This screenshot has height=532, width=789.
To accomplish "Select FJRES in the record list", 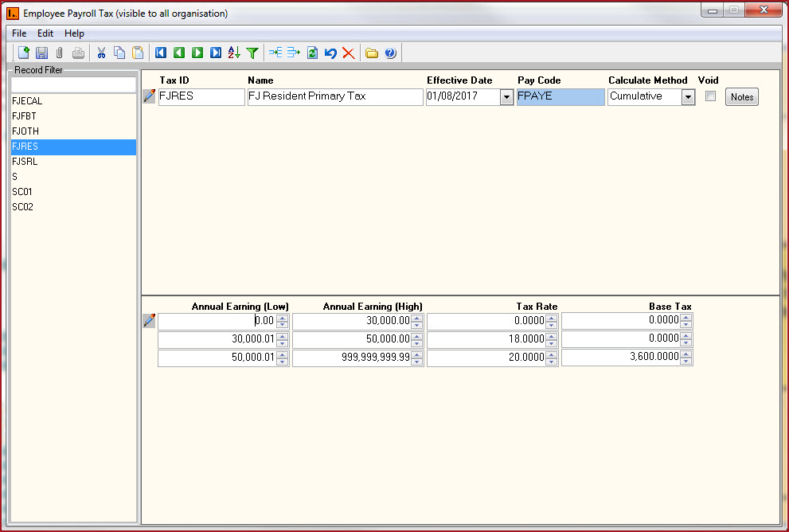I will pyautogui.click(x=73, y=147).
